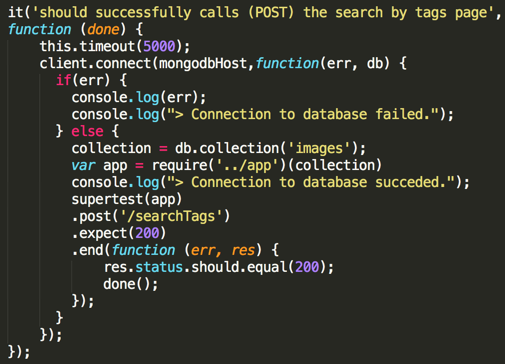505x364 pixels.
Task: Click the 'images' collection name string
Action: [319, 148]
